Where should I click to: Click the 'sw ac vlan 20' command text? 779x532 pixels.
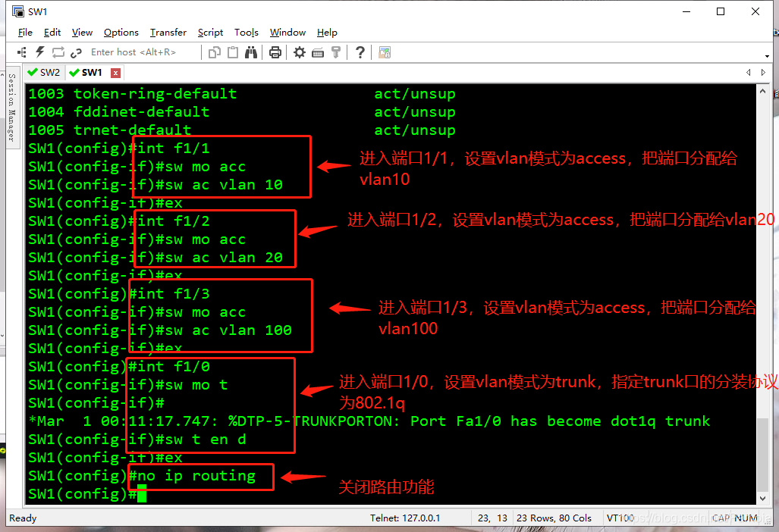(x=224, y=257)
